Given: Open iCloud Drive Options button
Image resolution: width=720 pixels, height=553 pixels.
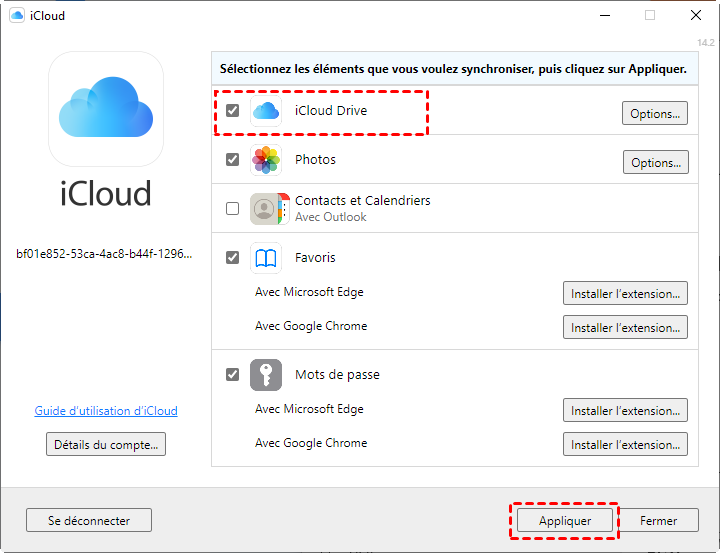Looking at the screenshot, I should click(x=655, y=113).
